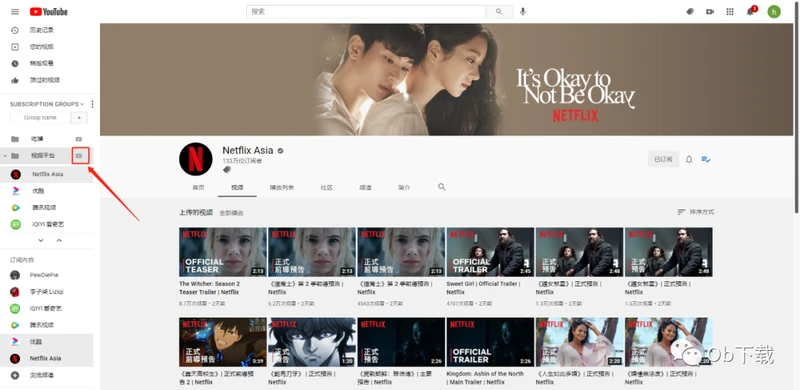800x390 pixels.
Task: Switch to the 频道 channels tab
Action: [x=365, y=187]
